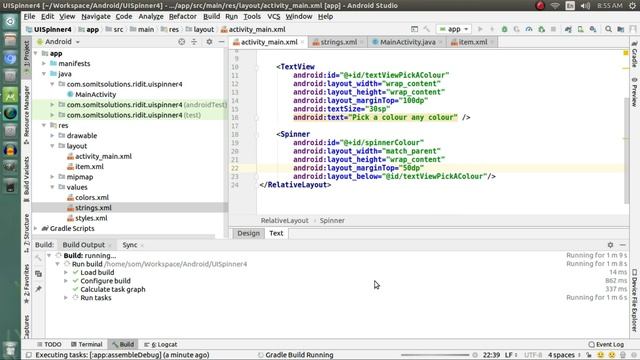Screen dimensions: 640x360
Task: Click the Android Studio icon in Ubuntu dock
Action: 10,95
